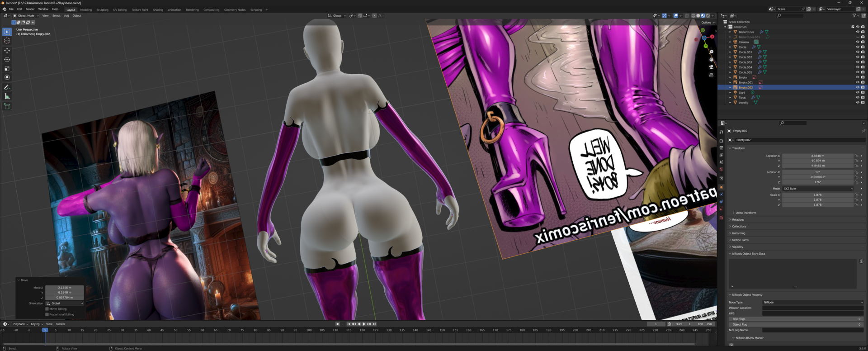Hide BezierCurve in viewport via eye icon
The image size is (868, 351).
[857, 32]
